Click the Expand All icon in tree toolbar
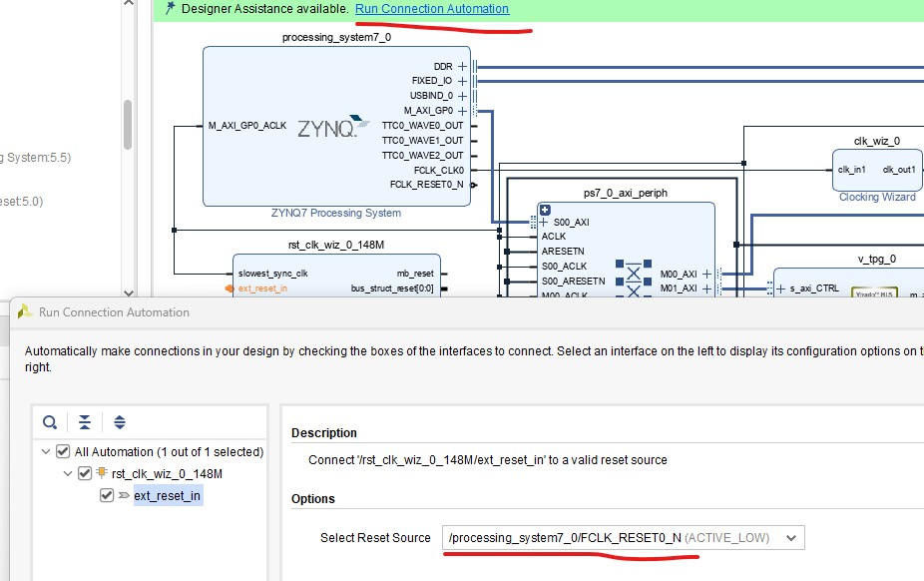The height and width of the screenshot is (581, 924). (120, 422)
